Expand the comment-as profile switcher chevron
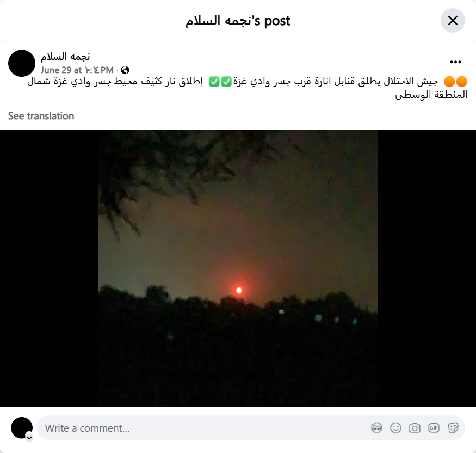 click(29, 438)
